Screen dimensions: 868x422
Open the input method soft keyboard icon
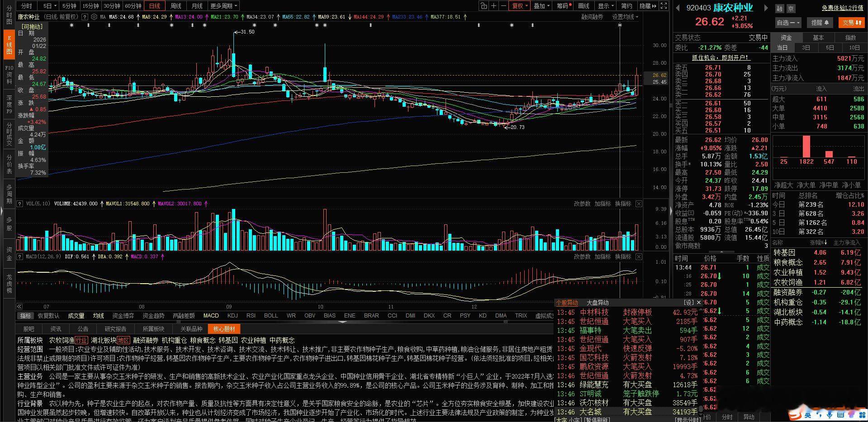click(840, 414)
